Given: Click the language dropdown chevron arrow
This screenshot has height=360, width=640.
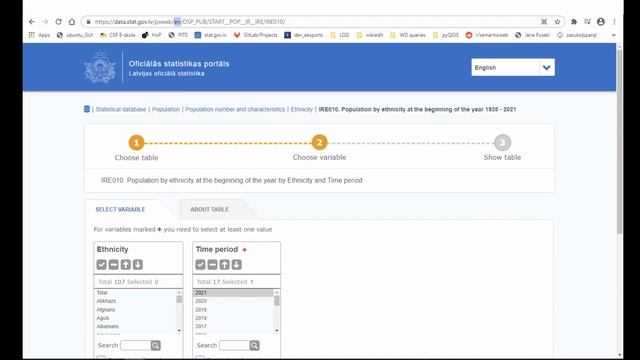Looking at the screenshot, I should tap(547, 67).
